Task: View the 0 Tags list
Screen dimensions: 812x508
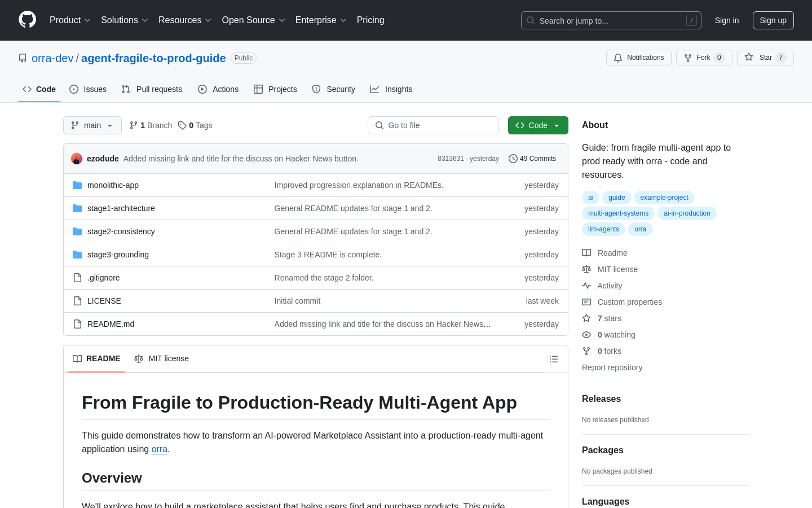Action: (x=195, y=125)
